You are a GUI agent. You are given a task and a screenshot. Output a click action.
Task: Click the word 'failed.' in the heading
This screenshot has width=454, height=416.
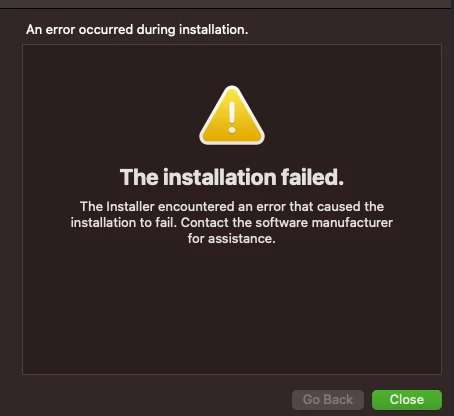click(312, 177)
